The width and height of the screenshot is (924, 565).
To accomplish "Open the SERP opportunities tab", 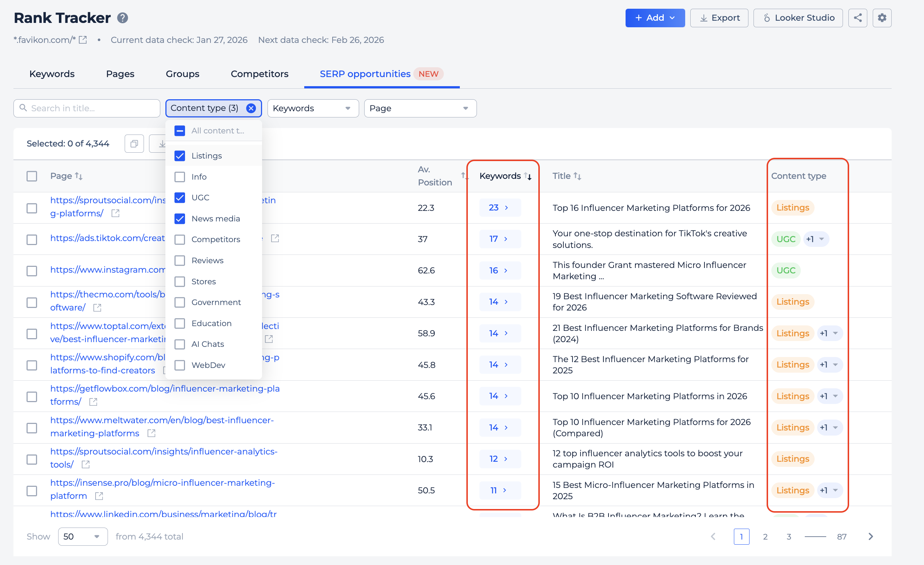I will point(365,74).
